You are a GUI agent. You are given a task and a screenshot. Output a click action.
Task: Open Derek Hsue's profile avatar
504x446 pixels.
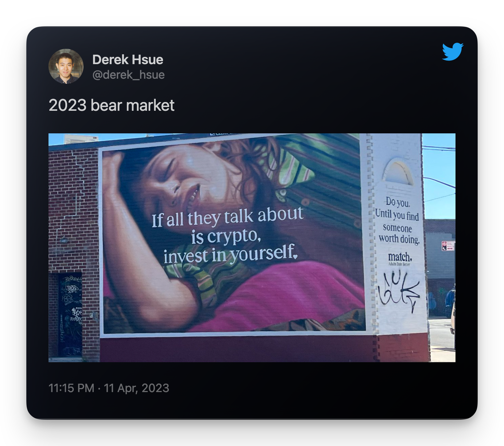(x=66, y=66)
